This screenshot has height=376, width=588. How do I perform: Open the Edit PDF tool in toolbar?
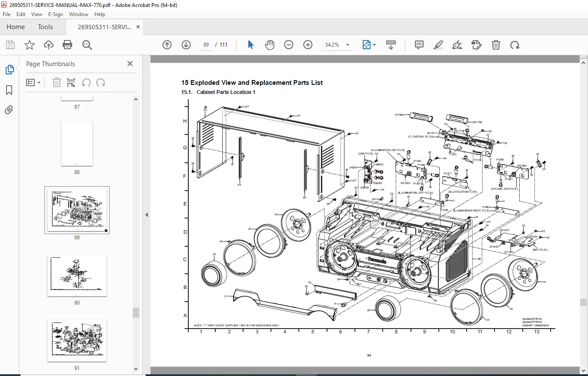pyautogui.click(x=477, y=45)
